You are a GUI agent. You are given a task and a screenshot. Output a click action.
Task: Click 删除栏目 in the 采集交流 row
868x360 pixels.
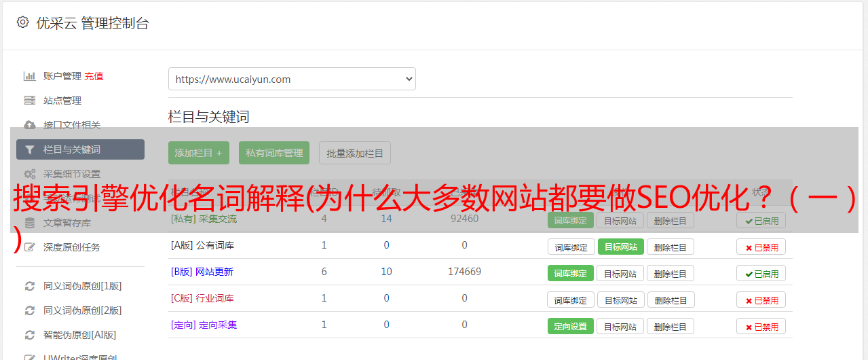coord(671,220)
